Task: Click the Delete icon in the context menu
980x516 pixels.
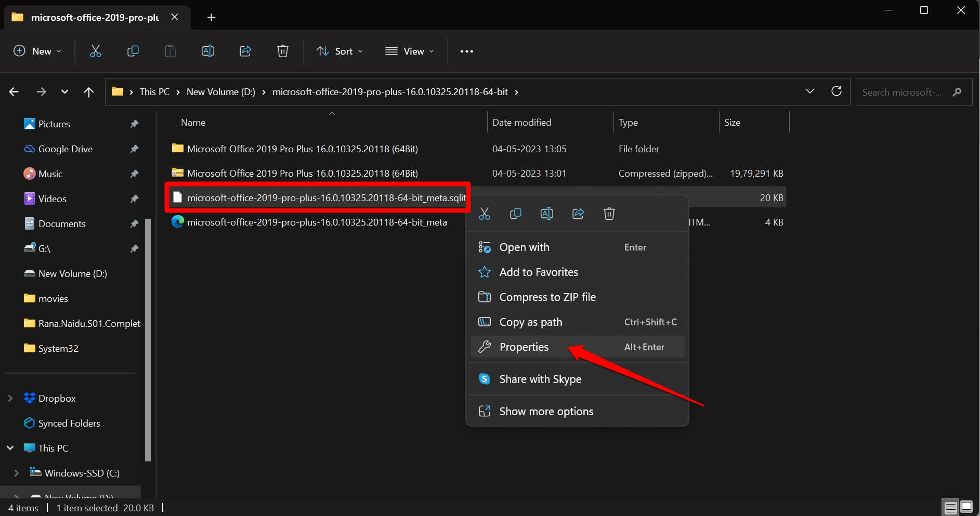Action: tap(609, 214)
